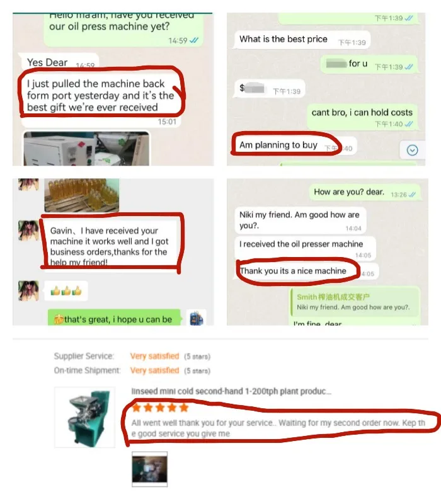Select the three thumbs-up emoji message
The height and width of the screenshot is (504, 441).
tap(66, 291)
